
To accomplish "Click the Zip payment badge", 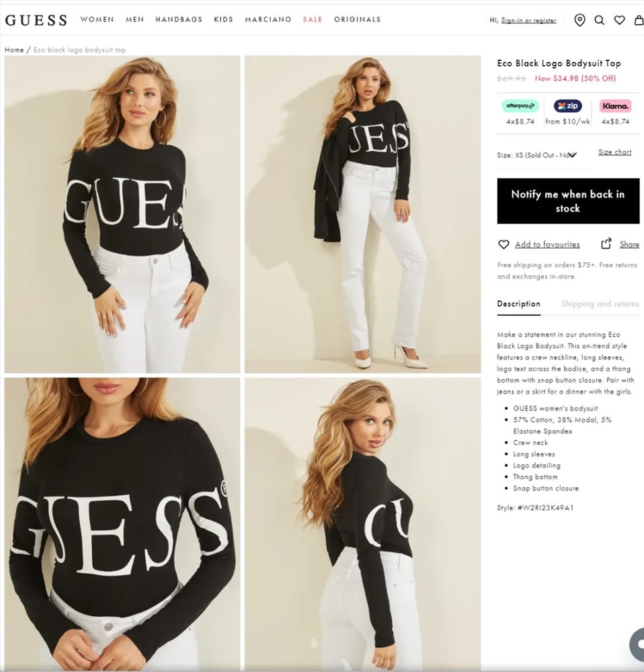I will click(x=567, y=106).
